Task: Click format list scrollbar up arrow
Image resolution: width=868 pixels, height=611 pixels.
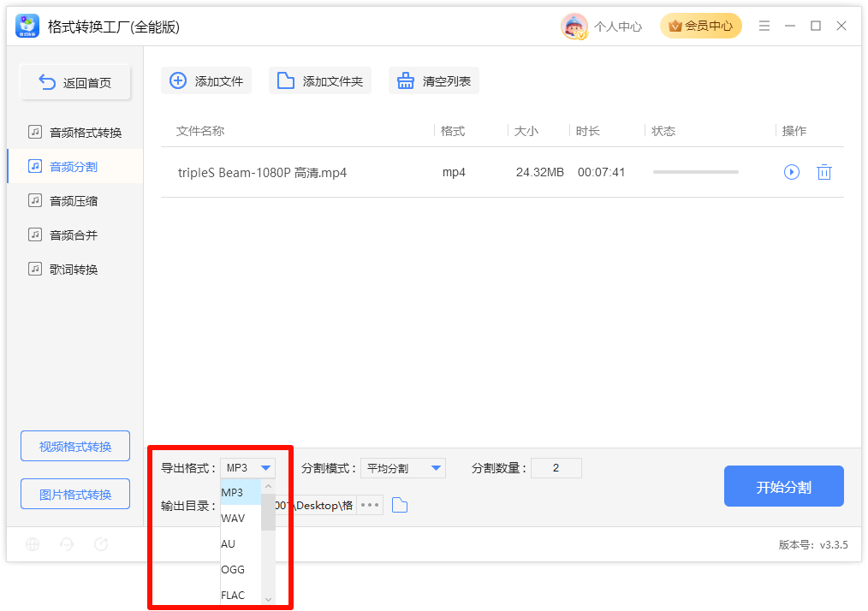Action: pyautogui.click(x=269, y=486)
